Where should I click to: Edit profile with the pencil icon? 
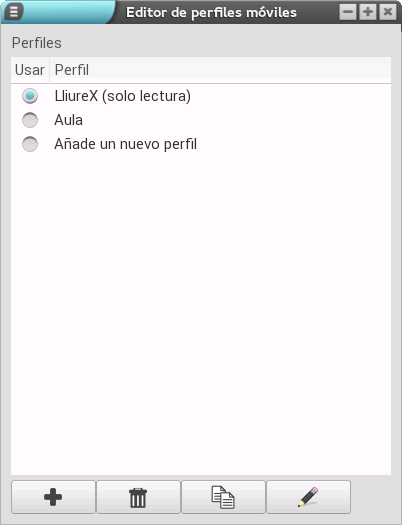pyautogui.click(x=308, y=497)
